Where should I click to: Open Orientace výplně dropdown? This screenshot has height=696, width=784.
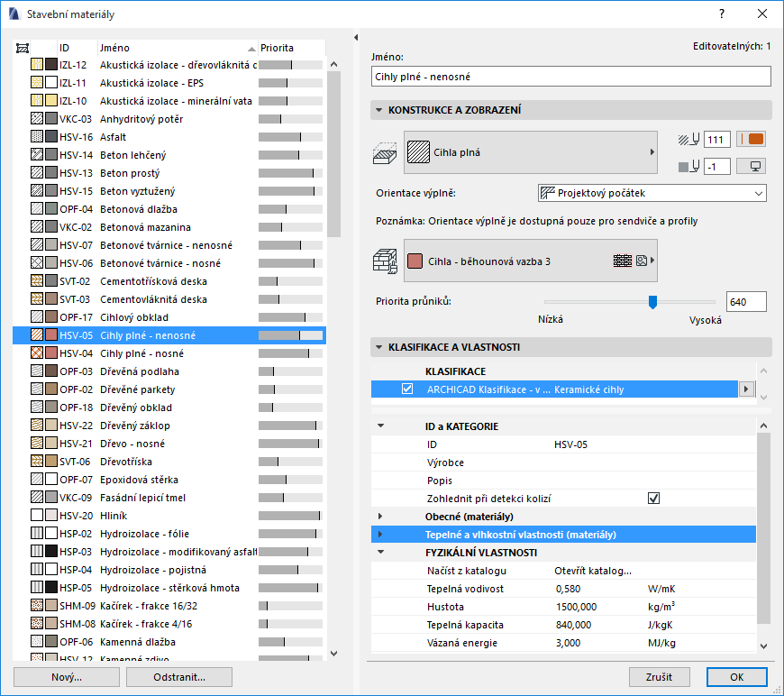(652, 193)
